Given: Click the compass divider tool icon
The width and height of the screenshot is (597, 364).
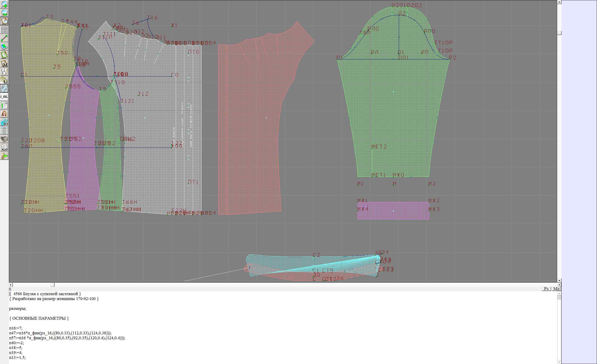Looking at the screenshot, I should 4,72.
